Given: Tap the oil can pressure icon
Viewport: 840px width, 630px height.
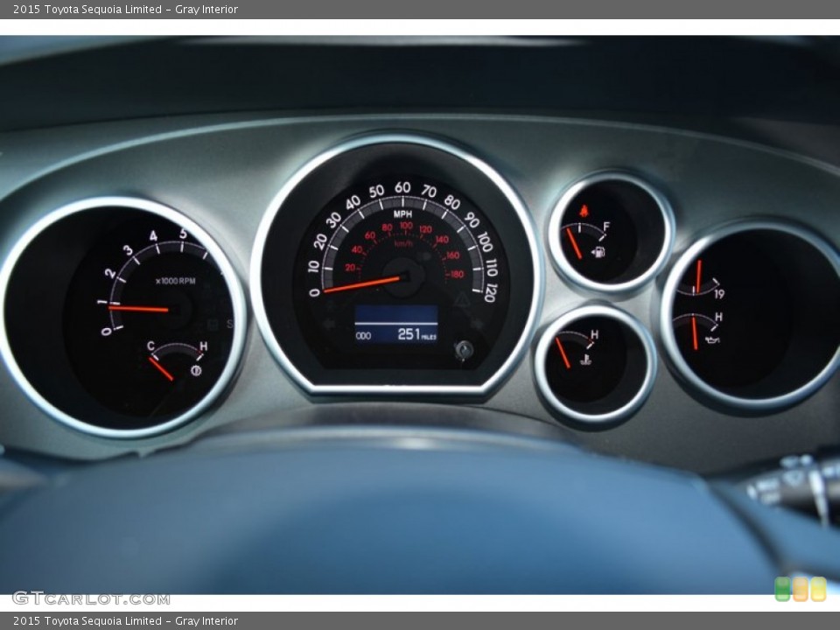Looking at the screenshot, I should coord(712,339).
